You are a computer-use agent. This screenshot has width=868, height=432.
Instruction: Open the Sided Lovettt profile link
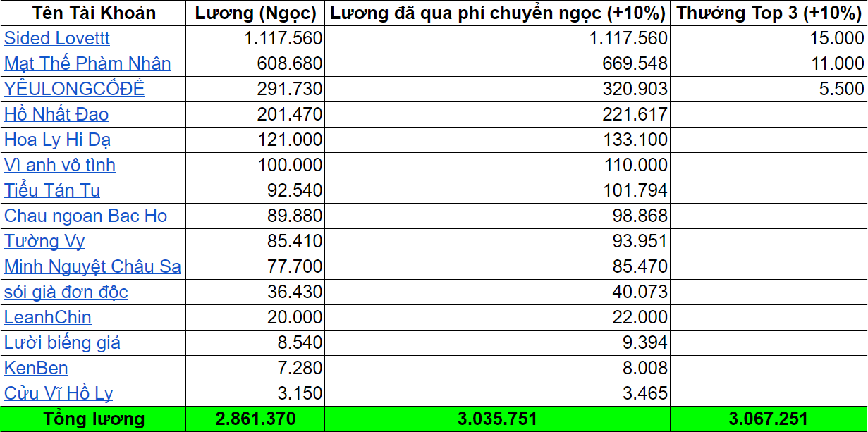tap(53, 39)
